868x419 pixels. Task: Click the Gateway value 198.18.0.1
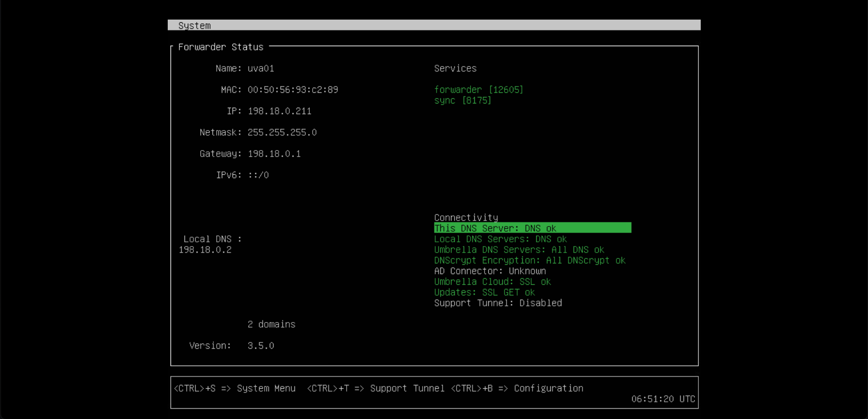[274, 154]
